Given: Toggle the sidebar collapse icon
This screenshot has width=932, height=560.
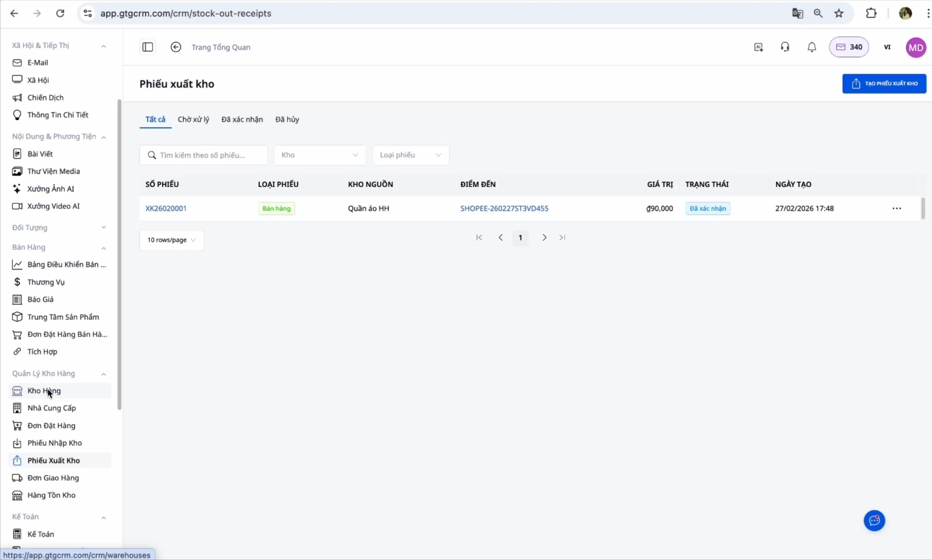Looking at the screenshot, I should [147, 47].
